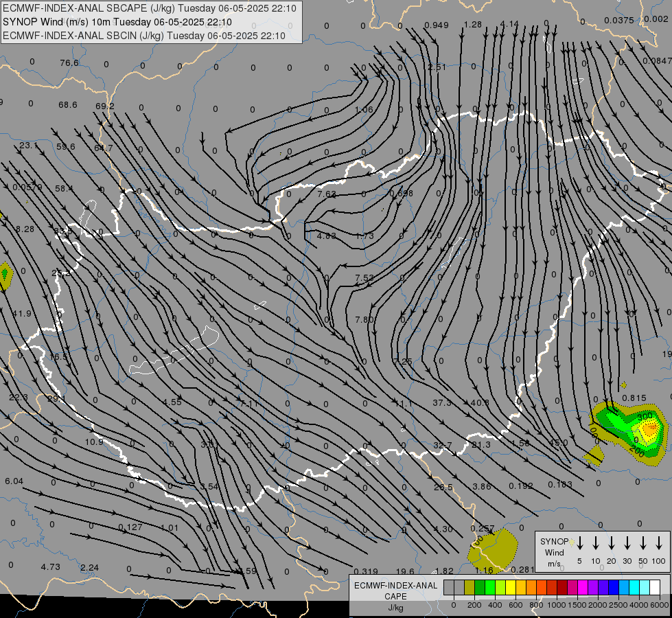Click the map value 0.0375
The height and width of the screenshot is (618, 672).
(619, 21)
